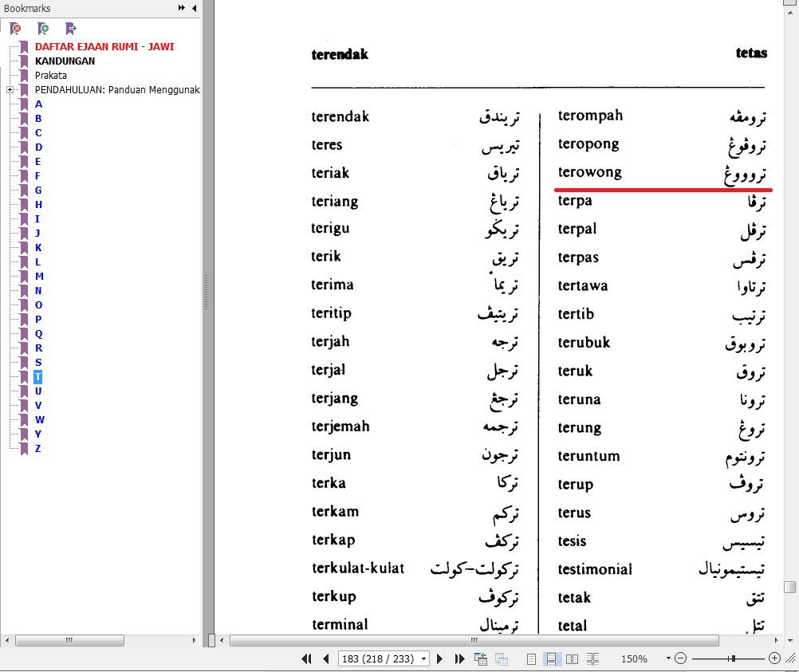Jump to bookmark letter I
Image resolution: width=799 pixels, height=672 pixels.
pos(37,218)
